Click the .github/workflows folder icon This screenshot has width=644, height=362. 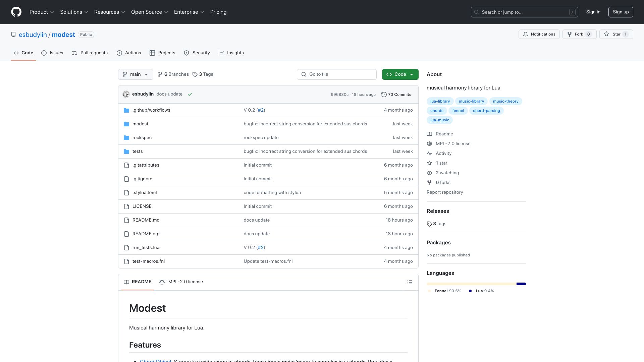pos(126,110)
